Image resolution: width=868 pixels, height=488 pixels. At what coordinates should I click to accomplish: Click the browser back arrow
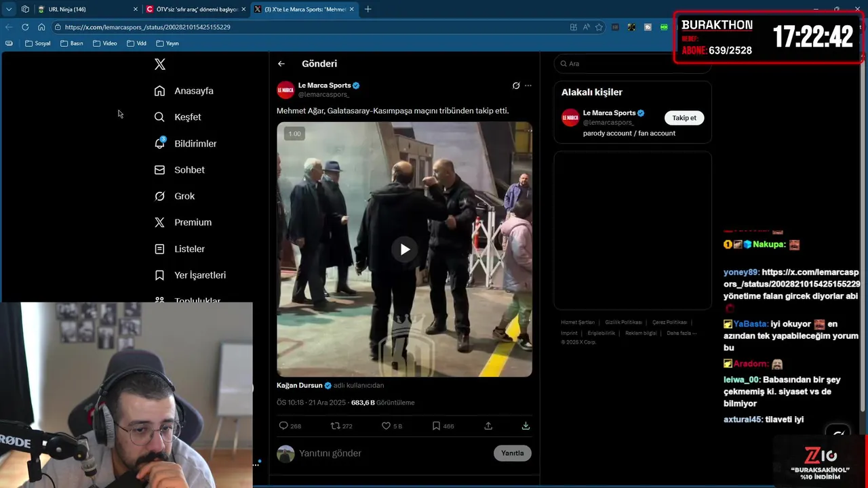[x=9, y=27]
